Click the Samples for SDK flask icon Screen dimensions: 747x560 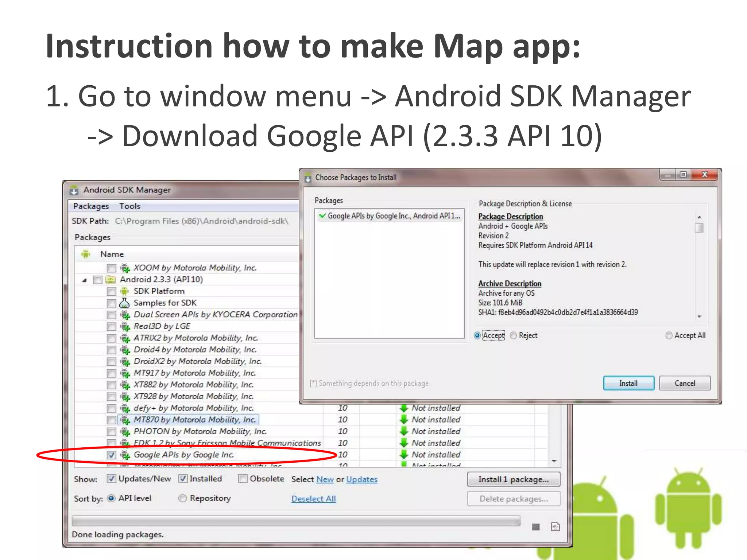tap(125, 303)
